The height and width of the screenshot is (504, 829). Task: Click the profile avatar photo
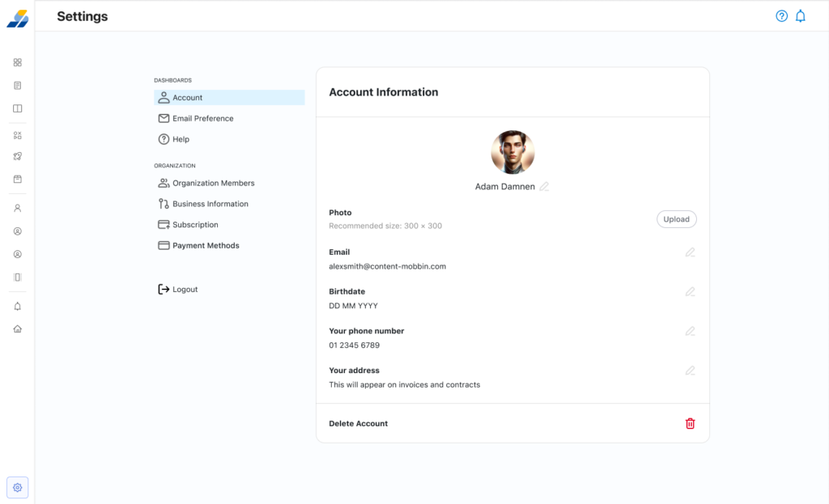coord(512,153)
